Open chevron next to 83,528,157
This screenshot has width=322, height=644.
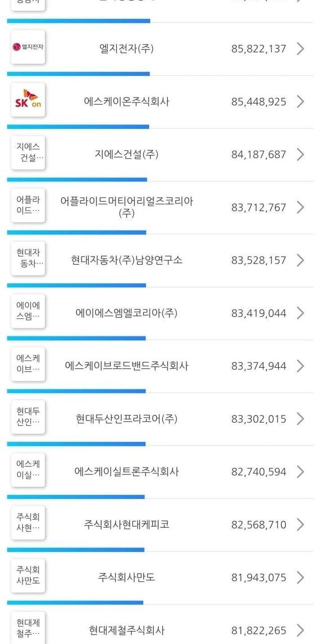click(300, 260)
